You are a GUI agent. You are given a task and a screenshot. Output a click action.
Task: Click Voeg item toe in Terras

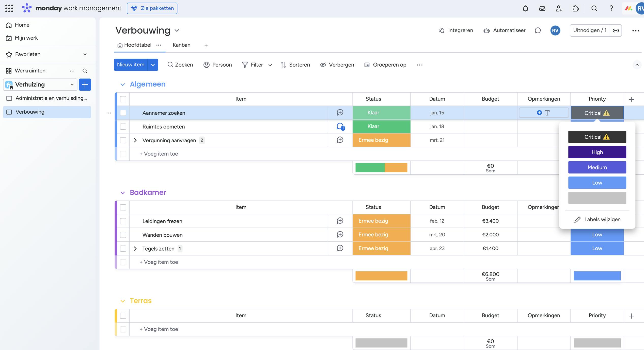coord(159,329)
